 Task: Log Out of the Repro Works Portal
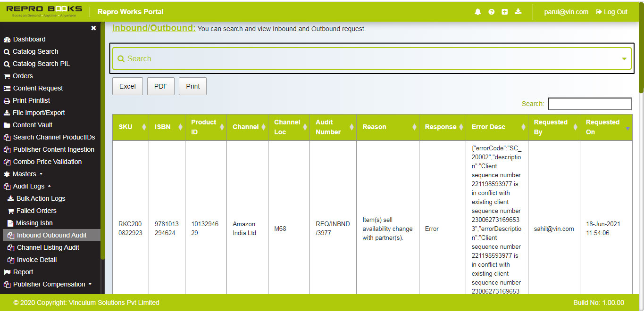click(611, 11)
